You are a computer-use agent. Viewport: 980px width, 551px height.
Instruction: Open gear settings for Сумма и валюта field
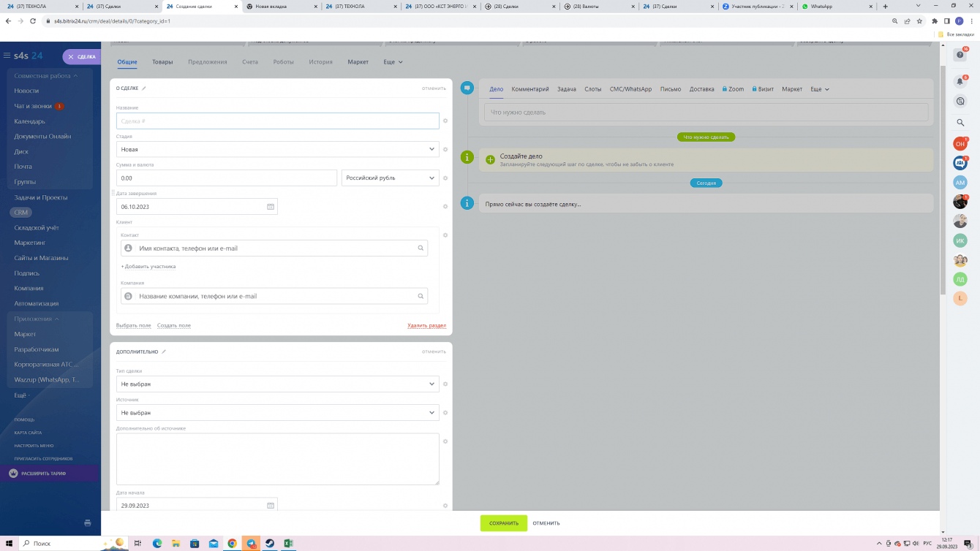445,178
